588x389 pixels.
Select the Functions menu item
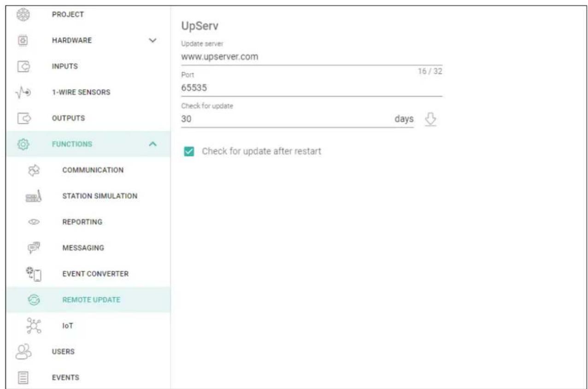[x=73, y=144]
